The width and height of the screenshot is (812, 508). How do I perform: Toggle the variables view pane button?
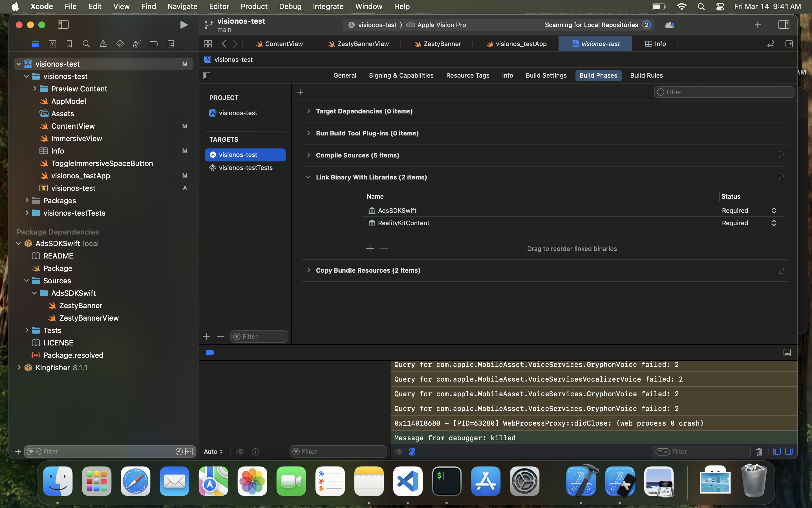tap(777, 452)
